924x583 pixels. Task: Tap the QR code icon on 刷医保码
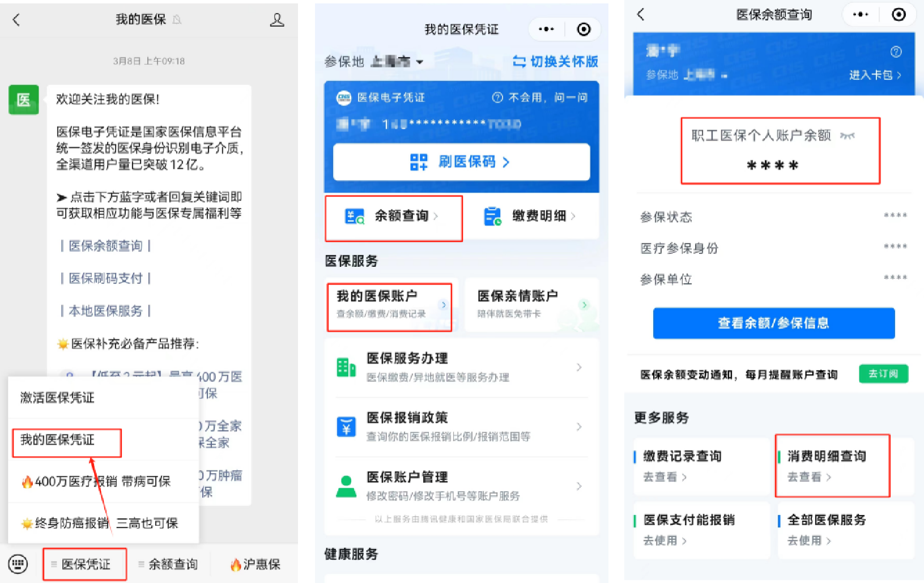(x=419, y=162)
